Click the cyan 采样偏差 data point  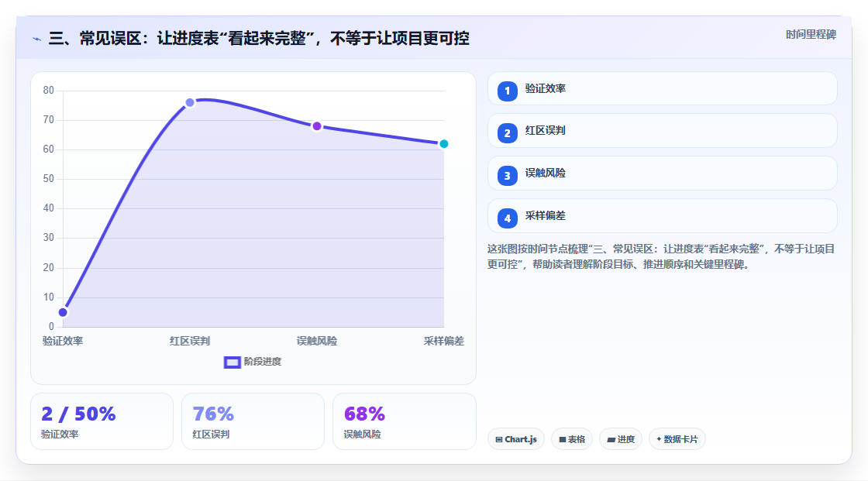[x=443, y=144]
